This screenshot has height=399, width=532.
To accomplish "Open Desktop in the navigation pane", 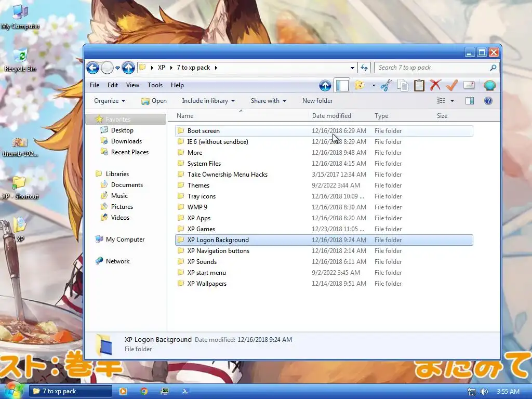I will (x=122, y=130).
